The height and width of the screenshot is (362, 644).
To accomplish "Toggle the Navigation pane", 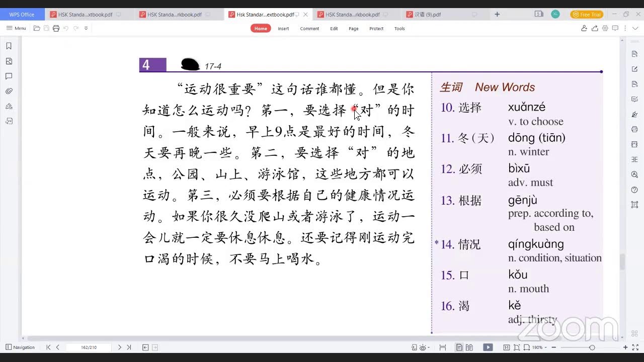I will click(x=20, y=347).
